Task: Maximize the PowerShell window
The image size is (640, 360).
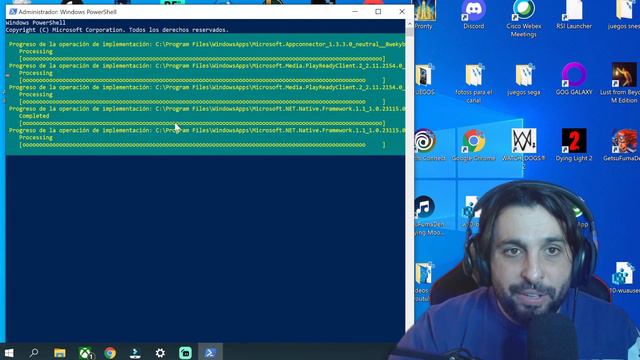Action: [378, 12]
